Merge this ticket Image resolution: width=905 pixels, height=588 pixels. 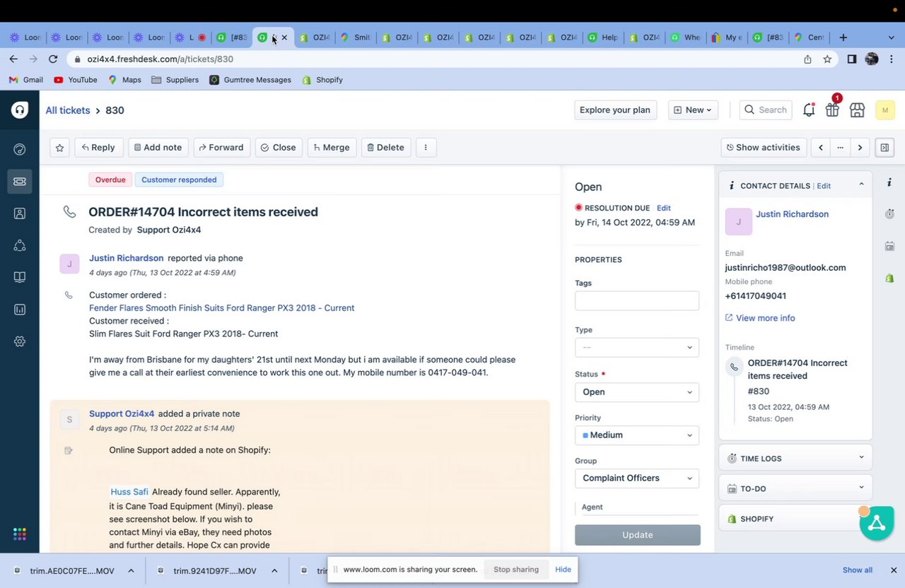[x=332, y=147]
